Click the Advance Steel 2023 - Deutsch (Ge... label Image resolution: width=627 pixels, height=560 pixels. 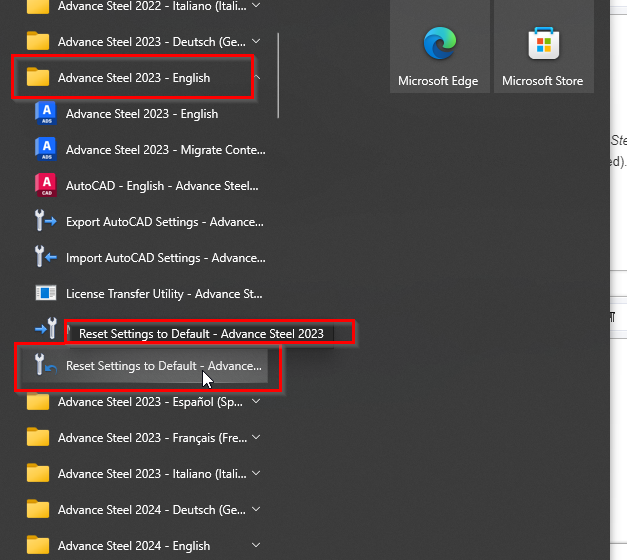[152, 42]
